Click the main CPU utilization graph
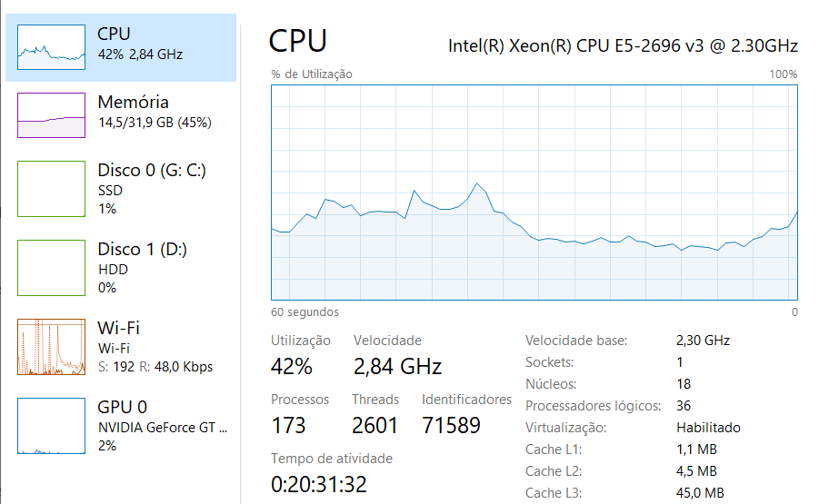 tap(534, 193)
